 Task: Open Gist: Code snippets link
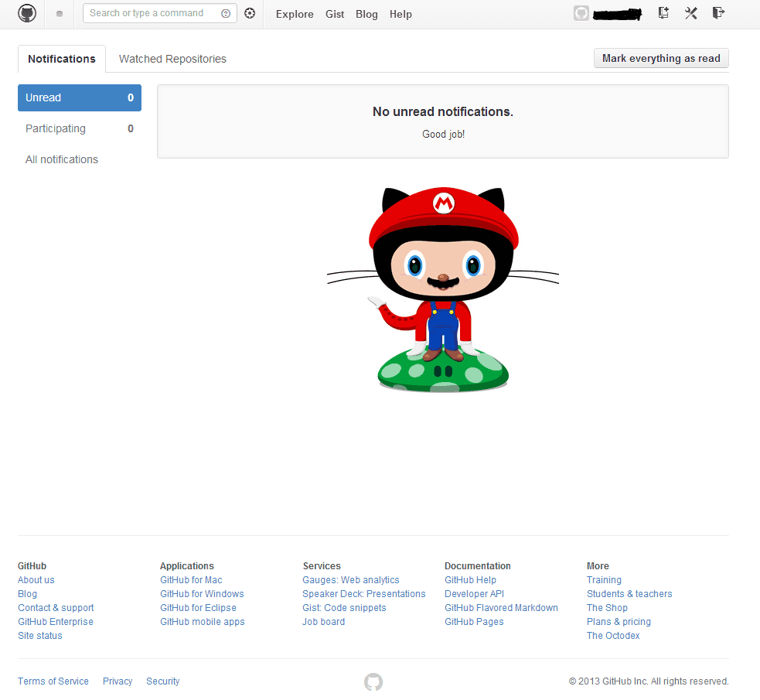[x=344, y=608]
